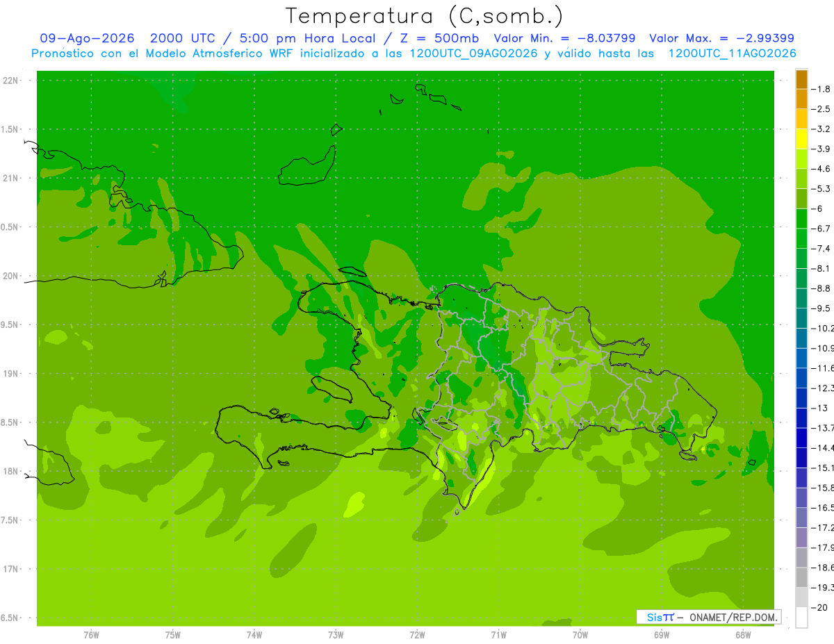The image size is (834, 644).
Task: Select the "Z = 500mb" level text
Action: (x=441, y=38)
